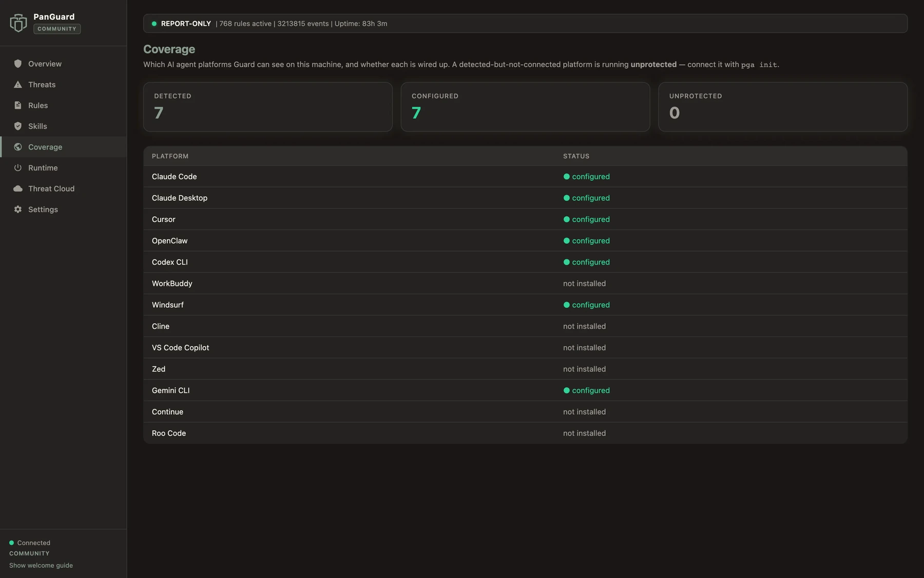924x578 pixels.
Task: Click the Coverage page heading
Action: (169, 49)
